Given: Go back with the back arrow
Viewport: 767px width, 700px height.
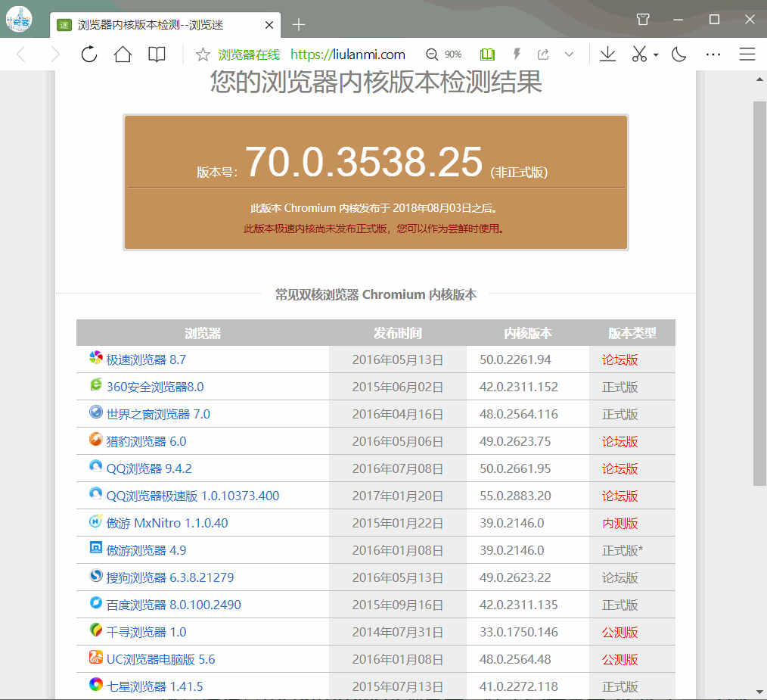Looking at the screenshot, I should (x=21, y=54).
